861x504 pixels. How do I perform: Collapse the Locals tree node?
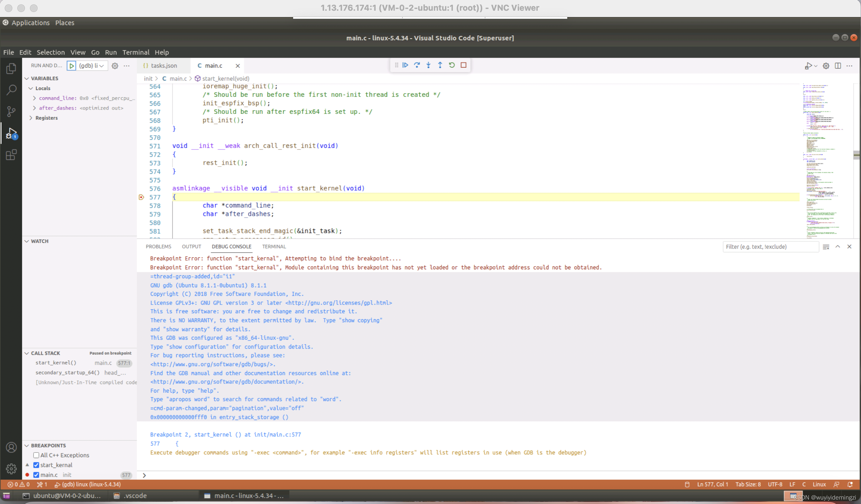click(x=31, y=88)
